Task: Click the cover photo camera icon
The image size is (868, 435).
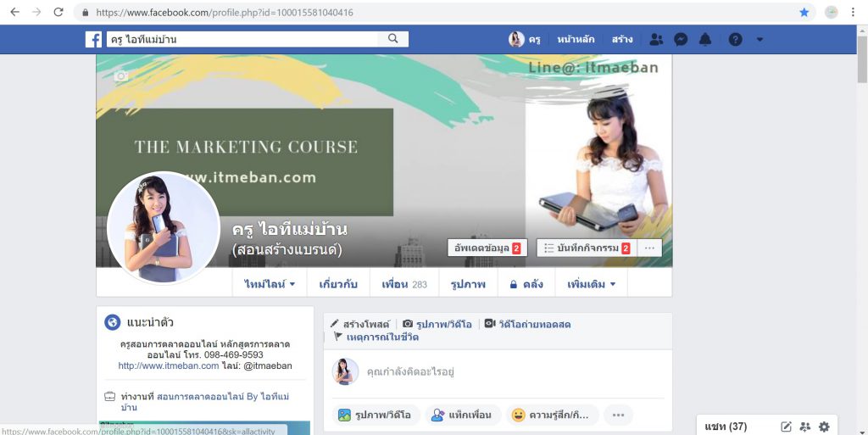Action: [121, 75]
